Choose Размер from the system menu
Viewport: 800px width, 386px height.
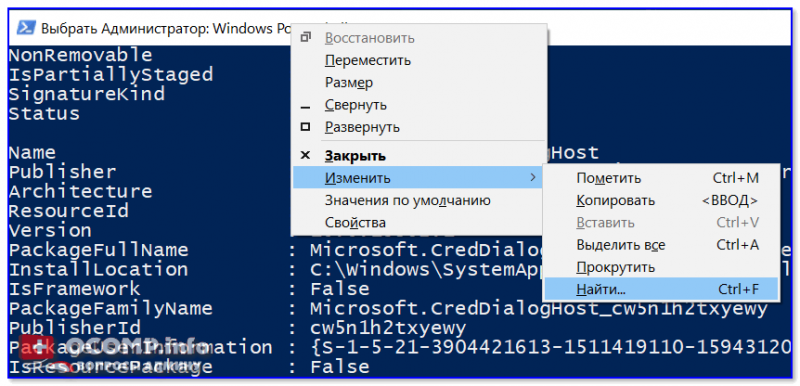pos(418,83)
